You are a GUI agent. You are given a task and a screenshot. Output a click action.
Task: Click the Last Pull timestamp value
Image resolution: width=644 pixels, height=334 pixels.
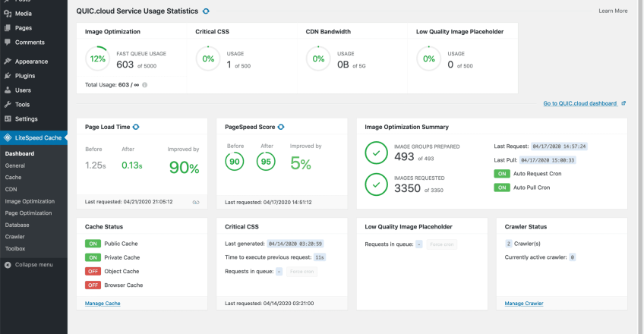point(548,160)
